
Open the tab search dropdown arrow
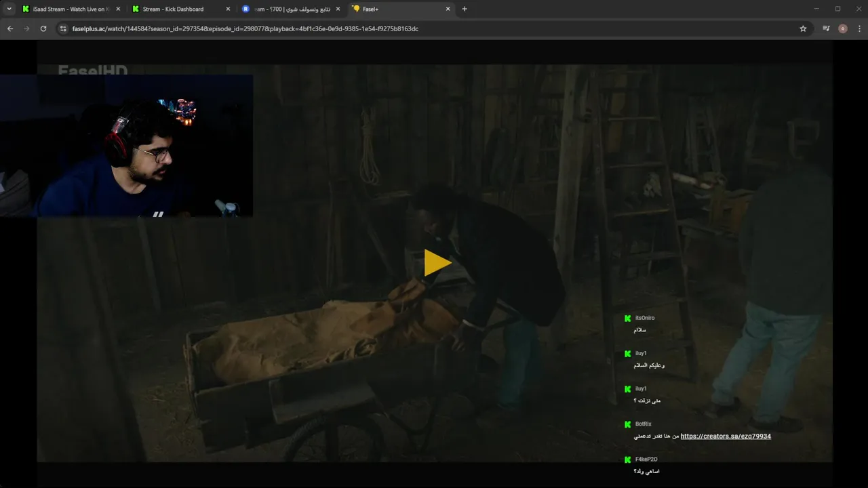[9, 9]
